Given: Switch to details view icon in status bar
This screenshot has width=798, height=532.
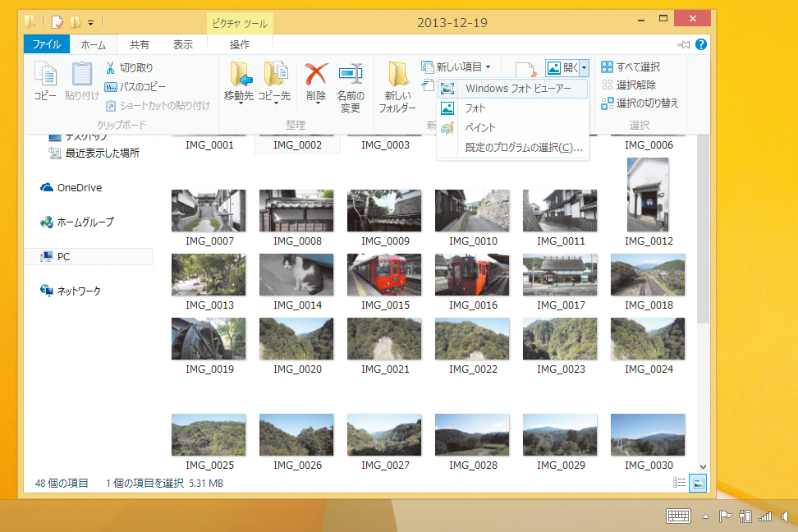Looking at the screenshot, I should (679, 483).
